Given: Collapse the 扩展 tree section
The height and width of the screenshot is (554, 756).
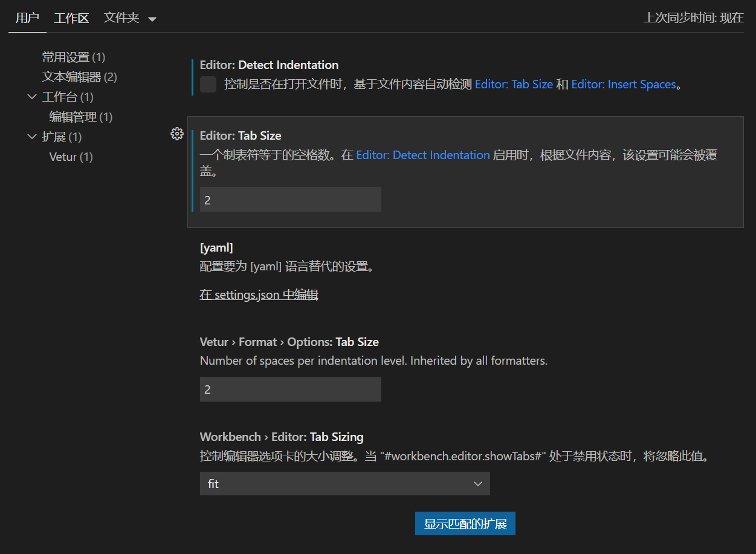Looking at the screenshot, I should pyautogui.click(x=32, y=137).
